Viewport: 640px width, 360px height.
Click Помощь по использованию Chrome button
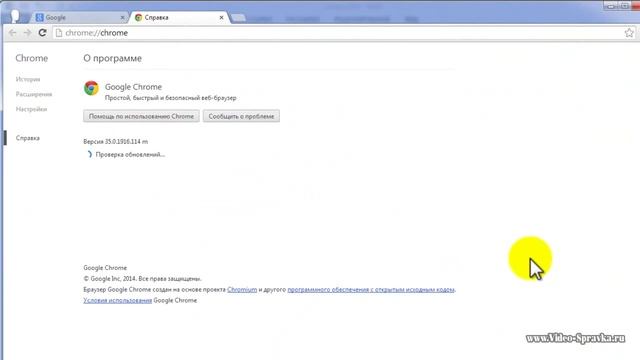point(141,116)
